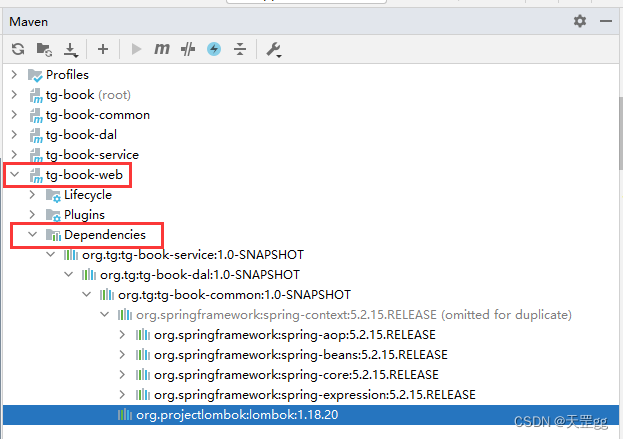623x439 pixels.
Task: Run Maven build play icon
Action: [x=136, y=49]
